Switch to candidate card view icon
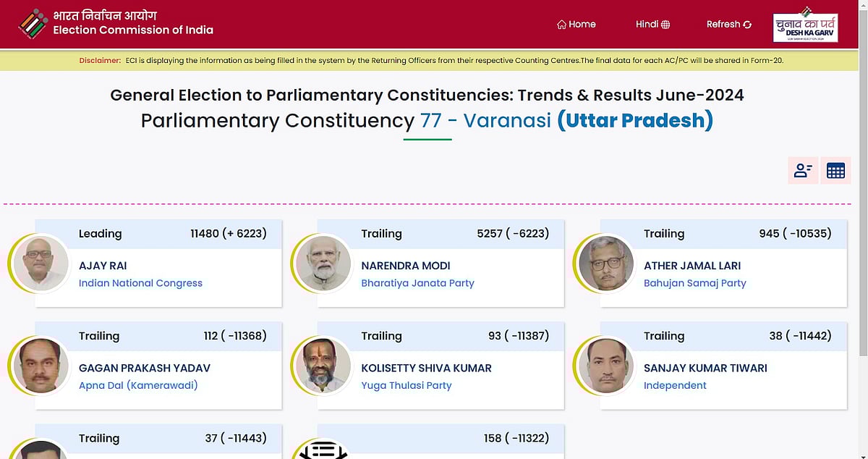Viewport: 868px width, 459px height. pos(803,171)
